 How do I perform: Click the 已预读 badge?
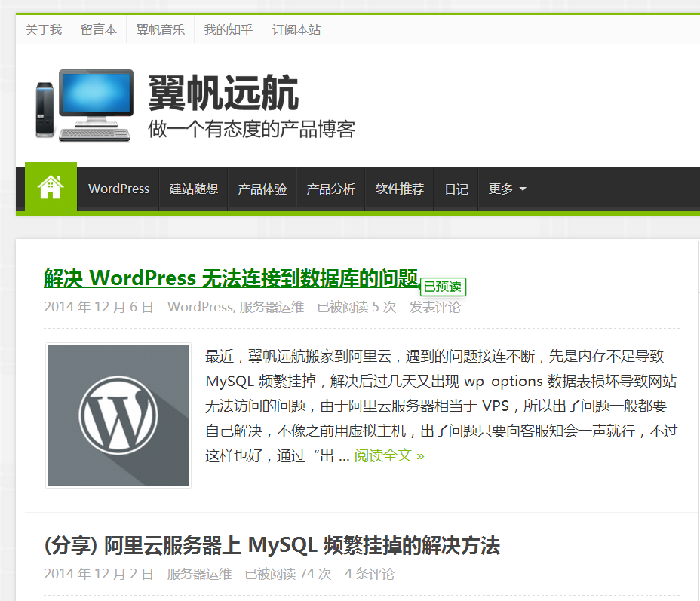click(443, 287)
